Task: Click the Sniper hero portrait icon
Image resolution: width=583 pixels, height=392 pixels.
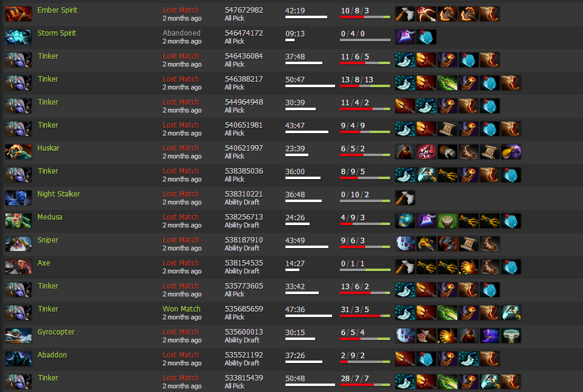Action: coord(18,244)
